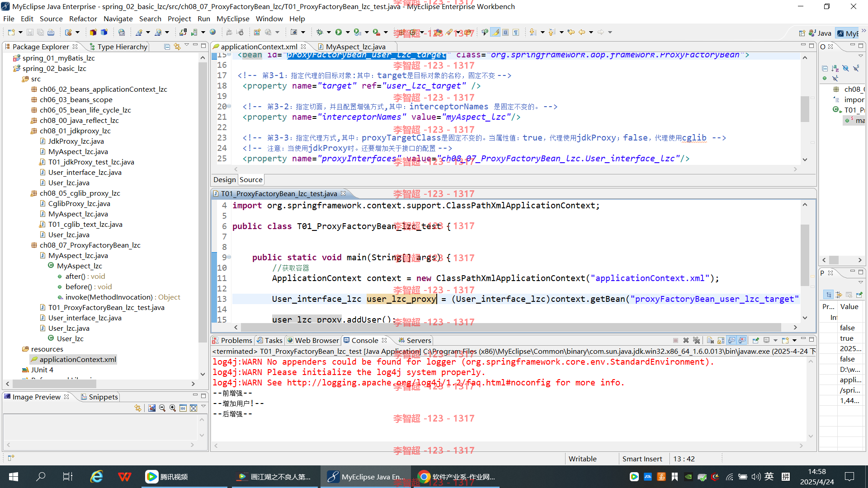Click Pin Console icon
The image size is (868, 488).
755,340
